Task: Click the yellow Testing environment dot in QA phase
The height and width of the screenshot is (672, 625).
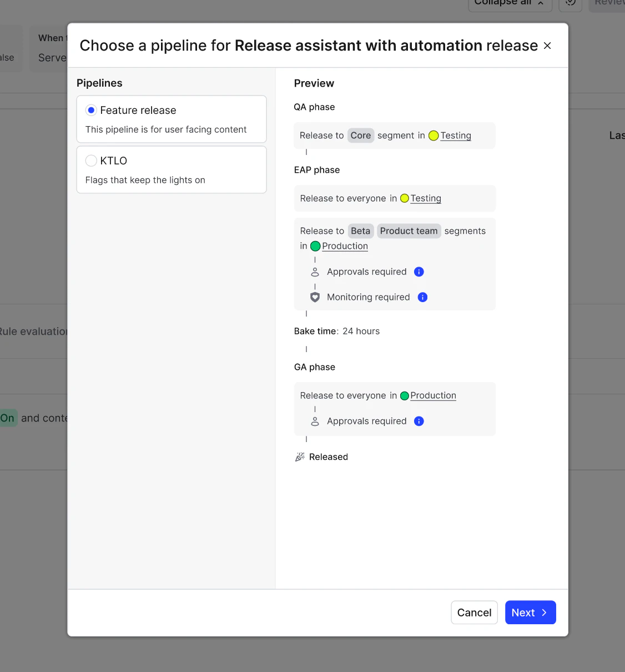Action: (434, 135)
